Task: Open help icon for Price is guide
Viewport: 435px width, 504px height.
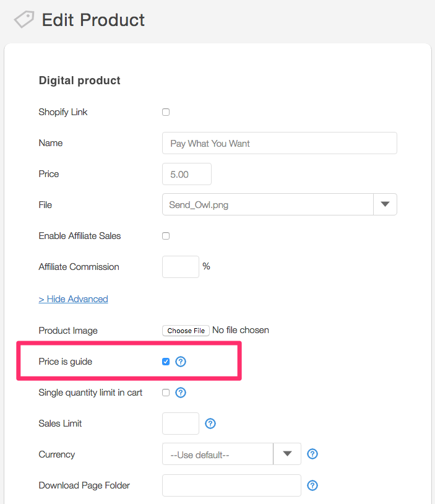Action: (181, 362)
